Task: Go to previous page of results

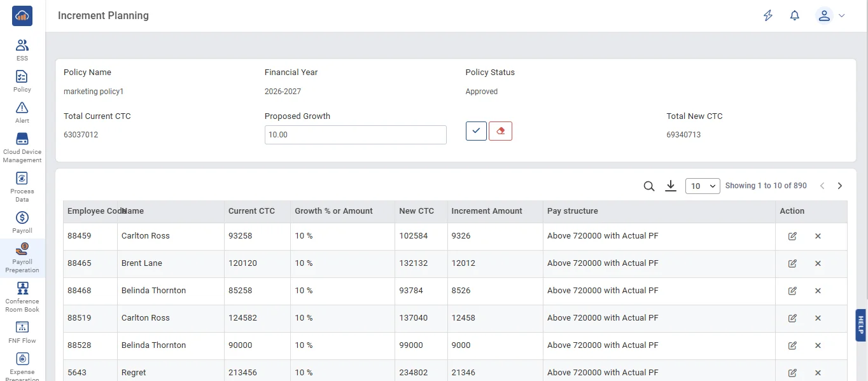Action: pyautogui.click(x=822, y=186)
